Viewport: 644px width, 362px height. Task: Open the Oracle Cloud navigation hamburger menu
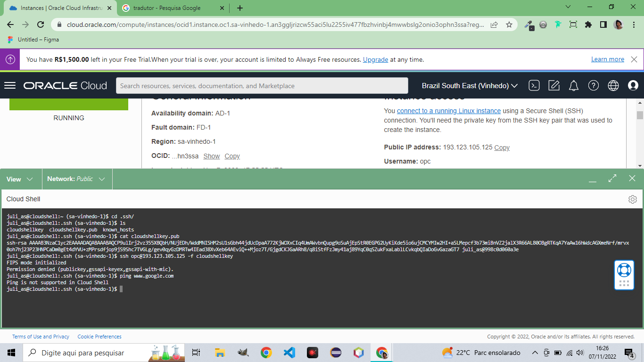pyautogui.click(x=10, y=85)
